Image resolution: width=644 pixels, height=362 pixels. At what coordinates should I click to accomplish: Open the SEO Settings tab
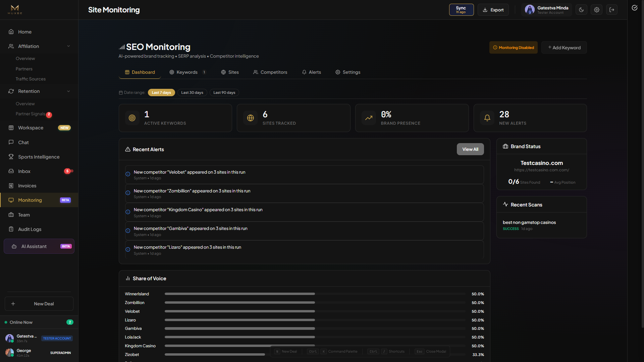(x=348, y=72)
